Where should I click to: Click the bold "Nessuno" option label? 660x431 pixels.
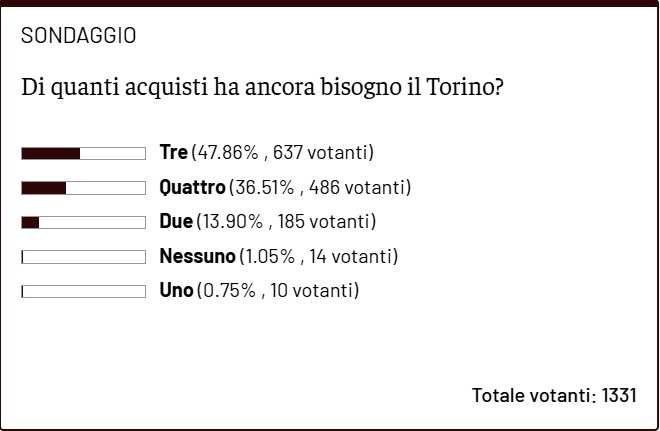[197, 257]
